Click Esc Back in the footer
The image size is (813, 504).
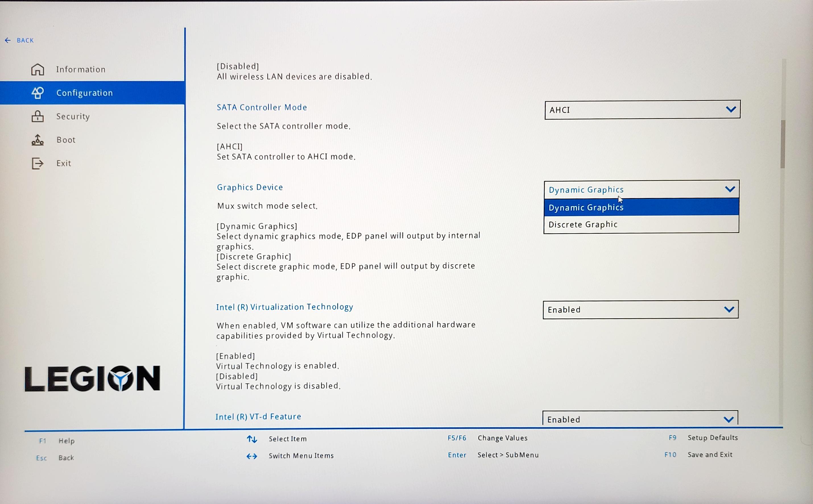tap(55, 458)
